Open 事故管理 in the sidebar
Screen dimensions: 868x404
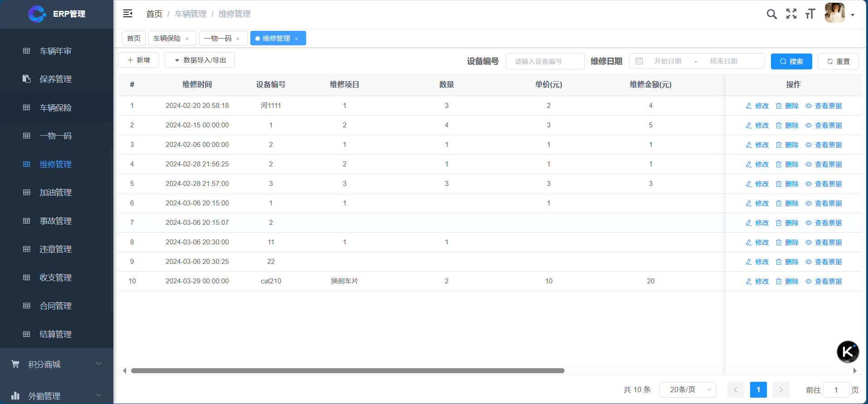[x=57, y=221]
